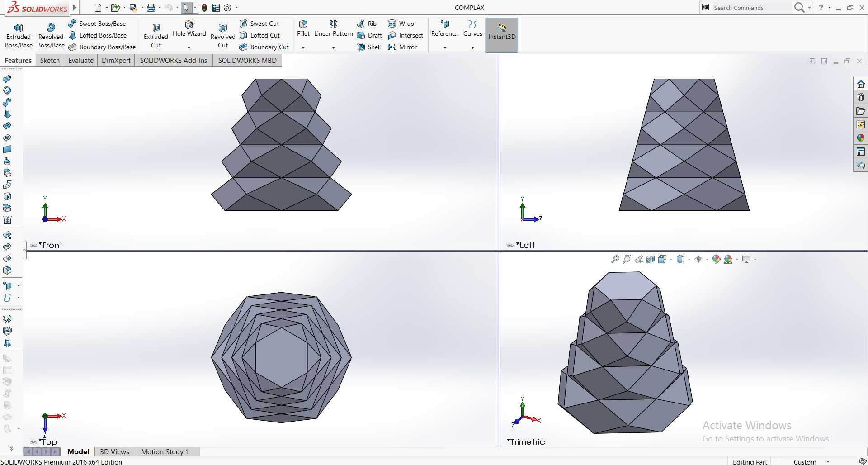Click Zoom to Fit icon

click(615, 259)
